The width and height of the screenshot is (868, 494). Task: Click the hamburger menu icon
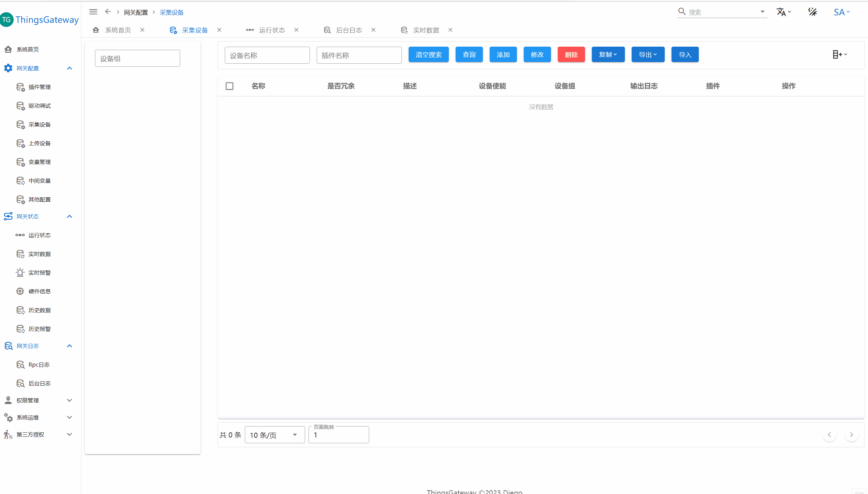point(93,12)
